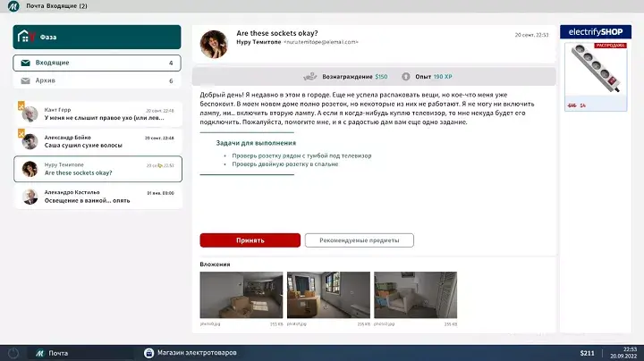Image resolution: width=644 pixels, height=361 pixels.
Task: Switch to Магазин электротоваров in taskbar
Action: (191, 353)
